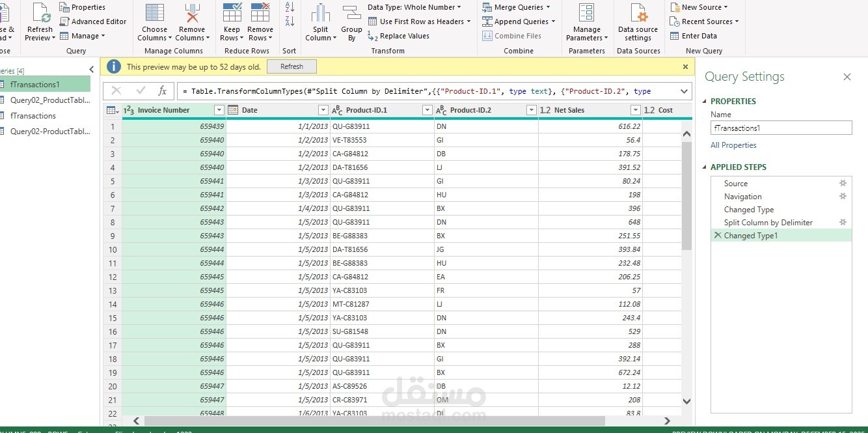
Task: Open Properties in the Query group
Action: tap(83, 7)
